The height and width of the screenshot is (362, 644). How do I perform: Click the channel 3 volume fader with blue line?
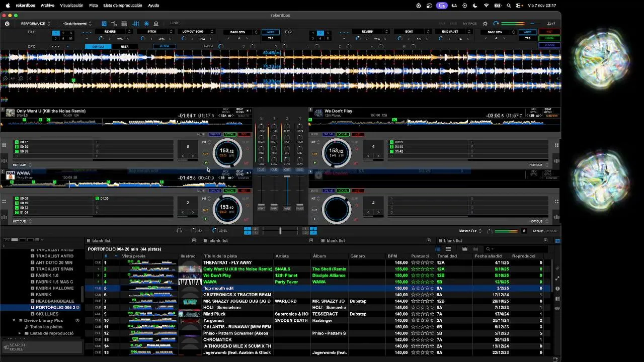point(287,191)
